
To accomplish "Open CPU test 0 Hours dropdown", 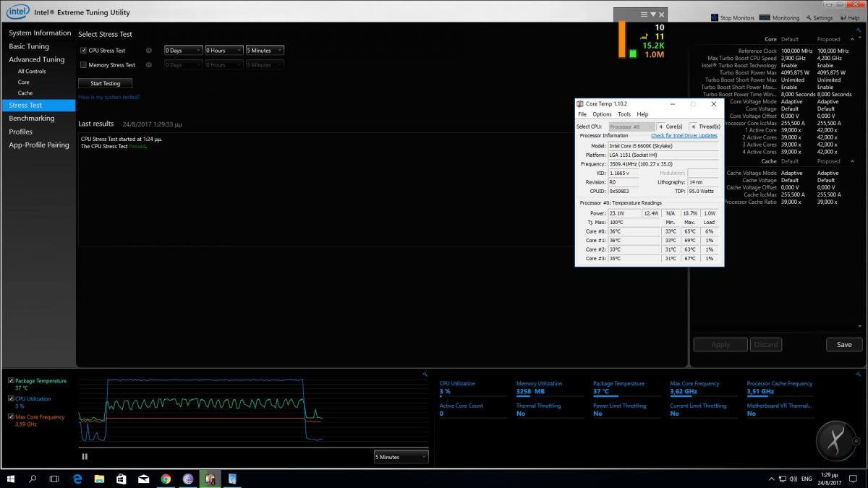I will 224,51.
